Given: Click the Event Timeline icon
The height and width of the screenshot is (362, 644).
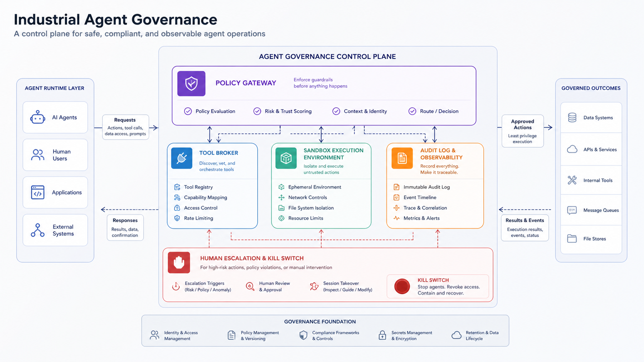Looking at the screenshot, I should pos(396,197).
